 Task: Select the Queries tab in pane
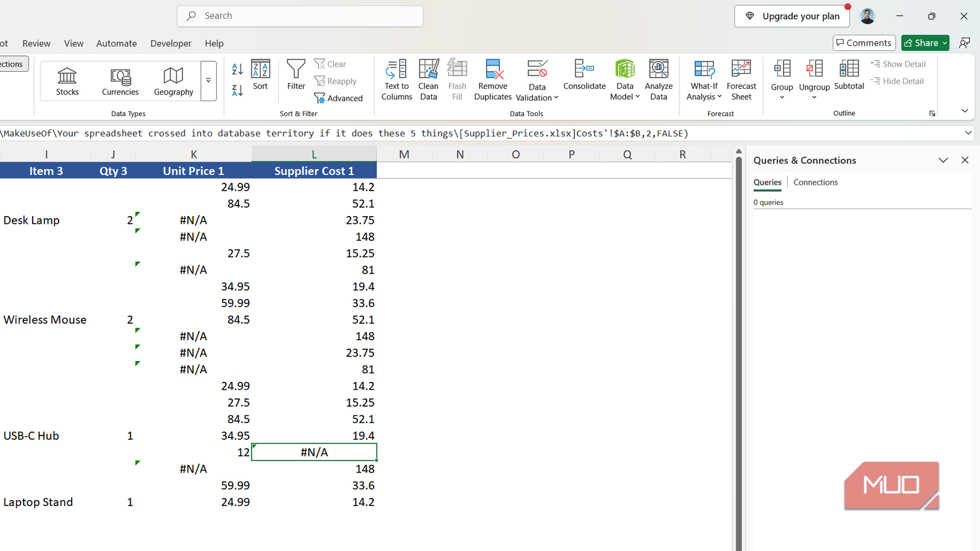tap(767, 182)
